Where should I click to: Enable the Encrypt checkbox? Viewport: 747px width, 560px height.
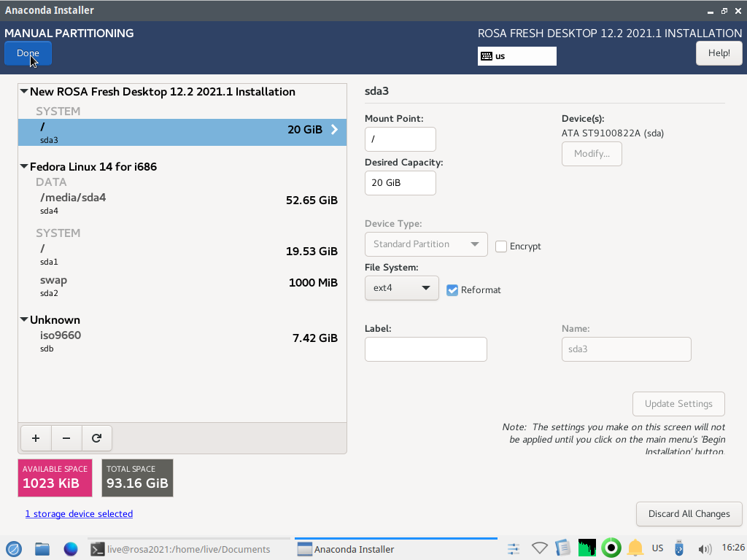[501, 246]
